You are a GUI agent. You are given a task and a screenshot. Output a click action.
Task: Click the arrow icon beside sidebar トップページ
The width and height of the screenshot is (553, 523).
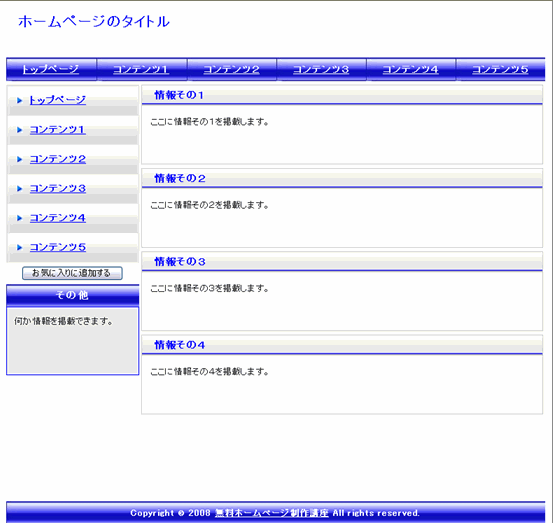[20, 101]
